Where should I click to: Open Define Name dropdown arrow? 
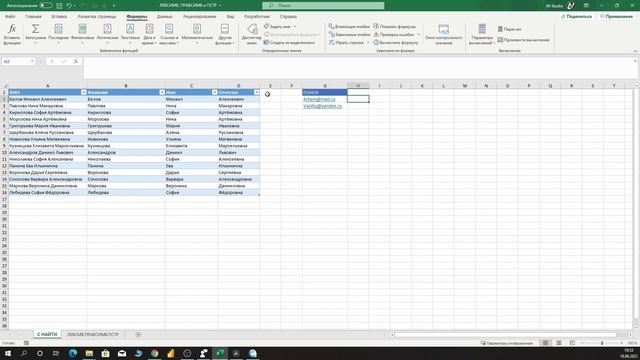point(295,27)
